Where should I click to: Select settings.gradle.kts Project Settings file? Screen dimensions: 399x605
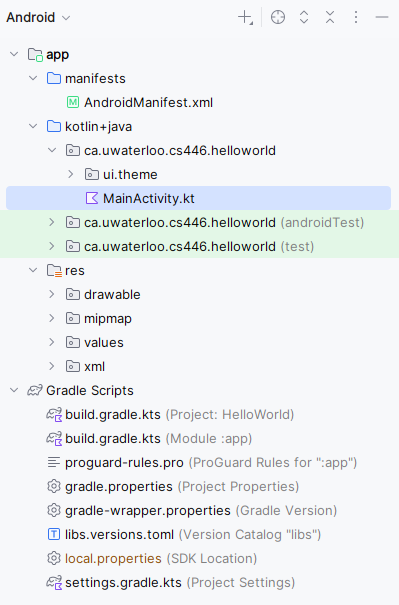tap(171, 582)
